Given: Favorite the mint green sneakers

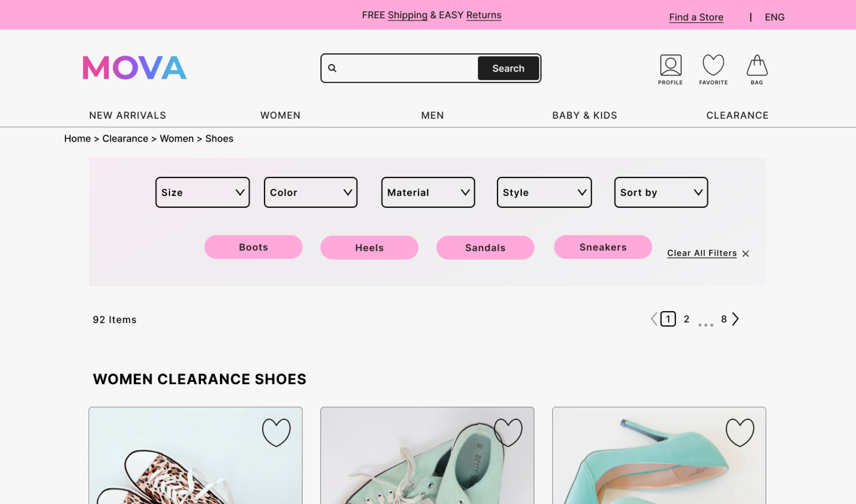Looking at the screenshot, I should tap(508, 432).
